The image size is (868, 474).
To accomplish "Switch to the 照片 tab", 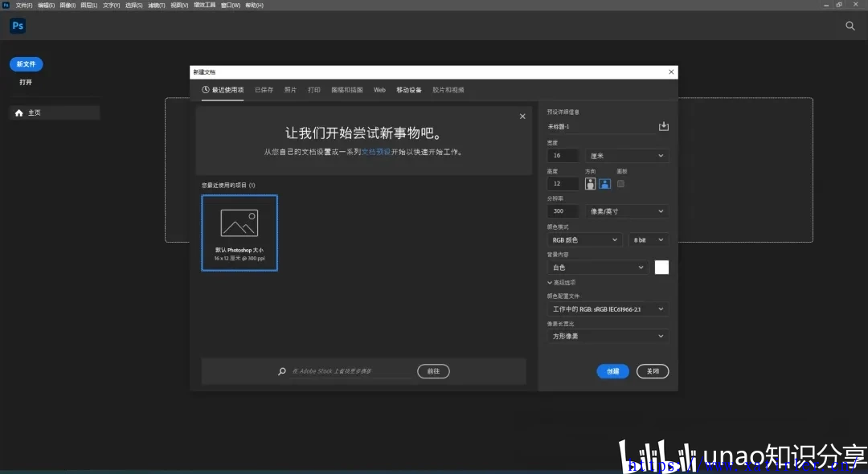I will click(290, 90).
